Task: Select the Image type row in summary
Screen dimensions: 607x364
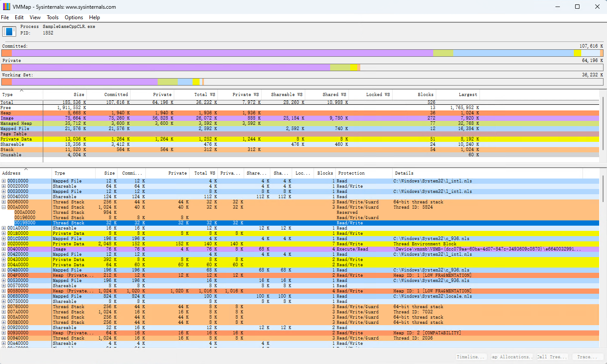Action: (x=300, y=118)
